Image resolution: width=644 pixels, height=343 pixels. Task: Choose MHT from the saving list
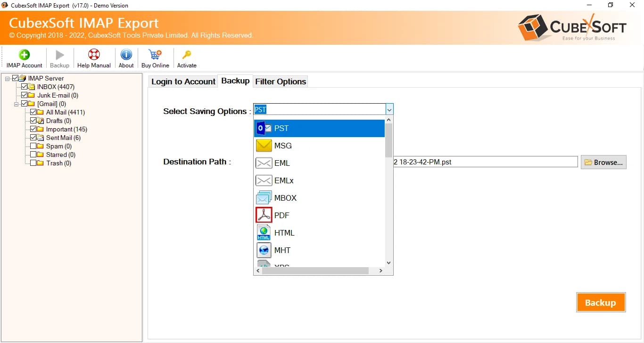pyautogui.click(x=320, y=250)
